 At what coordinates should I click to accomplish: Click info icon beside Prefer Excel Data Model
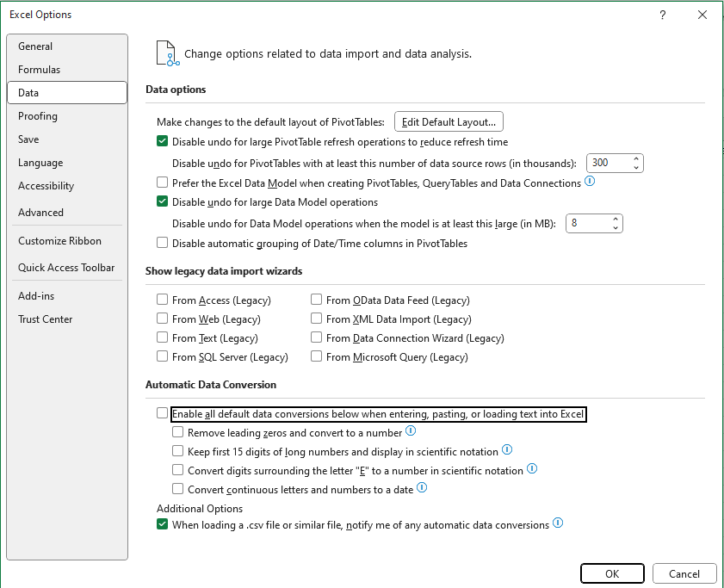pyautogui.click(x=590, y=182)
